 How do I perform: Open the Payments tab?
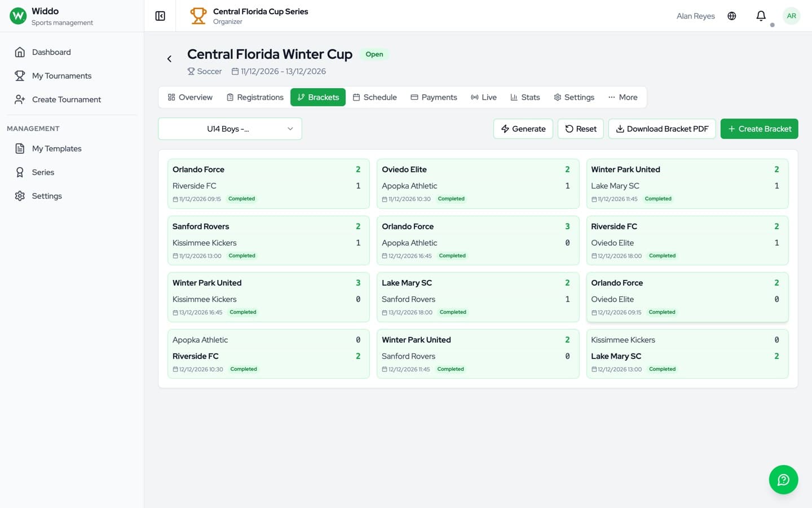coord(434,97)
